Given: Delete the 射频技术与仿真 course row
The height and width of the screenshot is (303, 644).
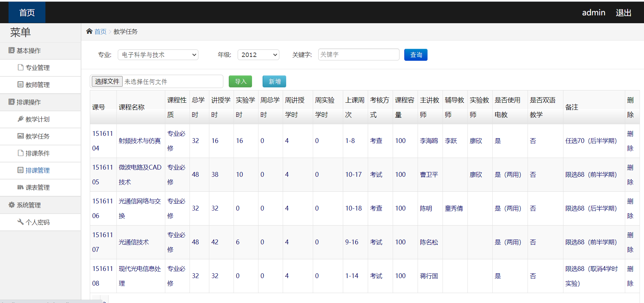Looking at the screenshot, I should (x=630, y=141).
